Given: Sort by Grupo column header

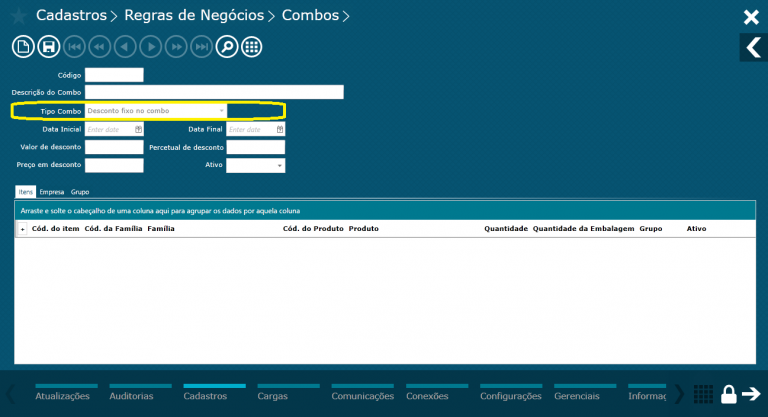Looking at the screenshot, I should (650, 229).
